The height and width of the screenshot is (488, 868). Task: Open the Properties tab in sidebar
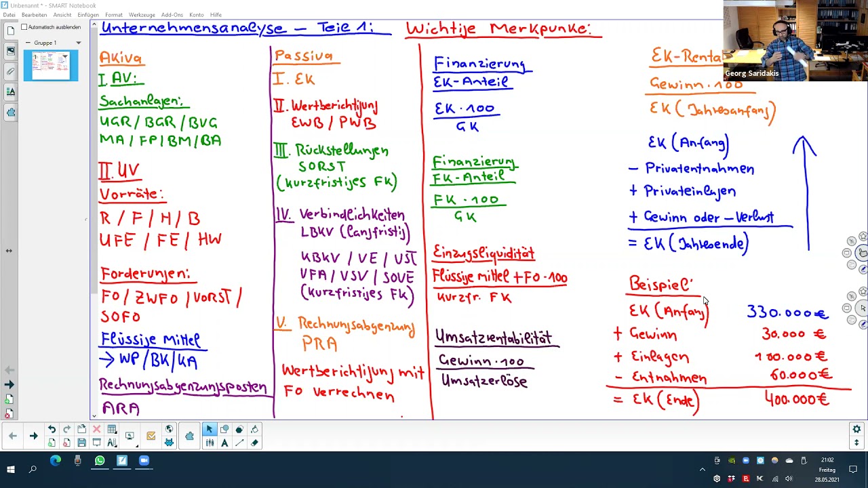click(10, 91)
